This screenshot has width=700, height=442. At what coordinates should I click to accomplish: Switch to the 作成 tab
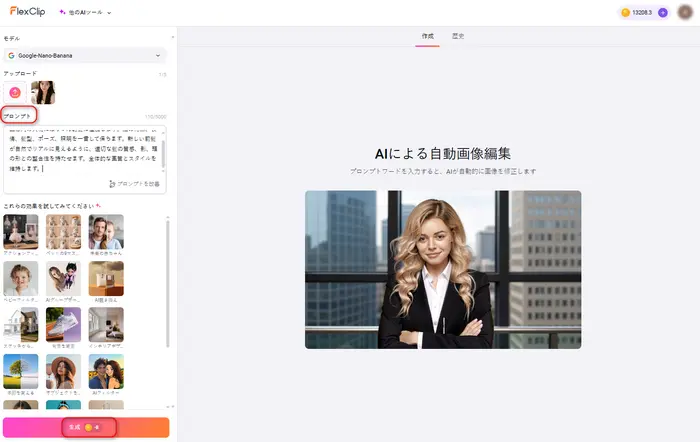(428, 36)
